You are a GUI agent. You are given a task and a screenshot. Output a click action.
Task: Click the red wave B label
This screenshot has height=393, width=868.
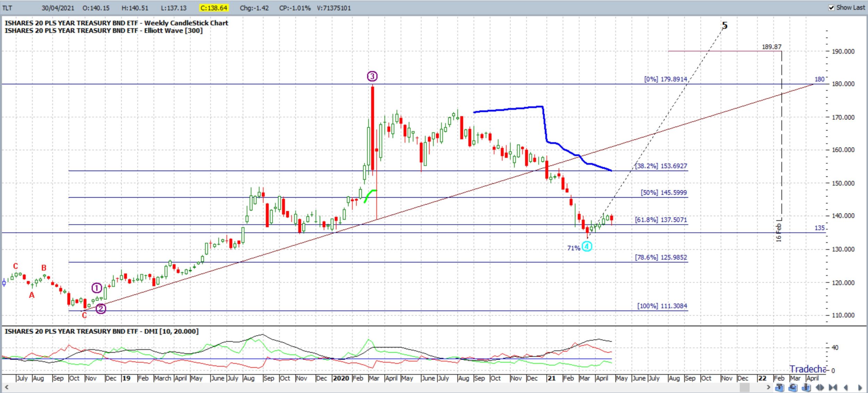pos(44,268)
